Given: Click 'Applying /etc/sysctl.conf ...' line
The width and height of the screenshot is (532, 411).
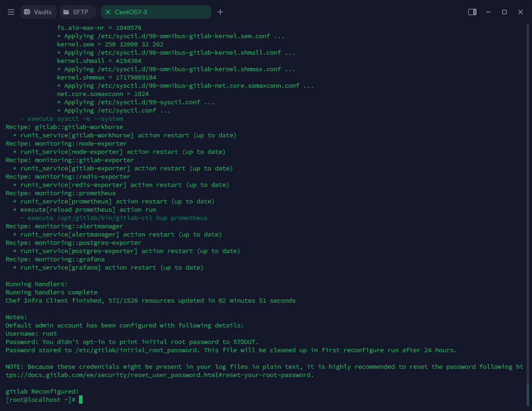Looking at the screenshot, I should [114, 110].
